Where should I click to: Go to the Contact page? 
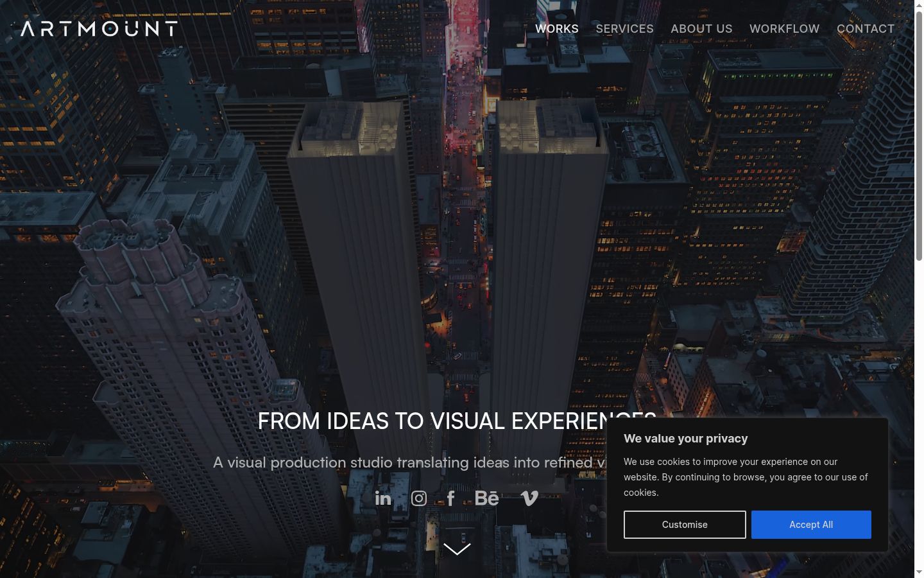[866, 29]
